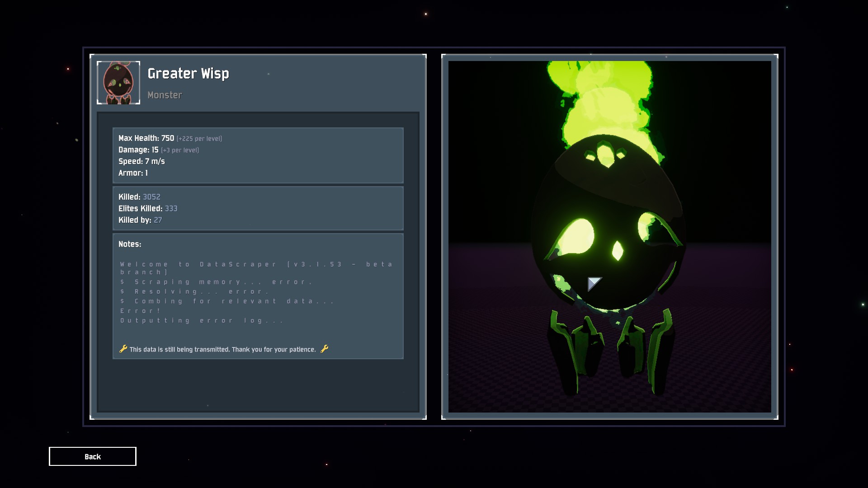868x488 pixels.
Task: Click the right wrench icon in notes
Action: (x=324, y=349)
